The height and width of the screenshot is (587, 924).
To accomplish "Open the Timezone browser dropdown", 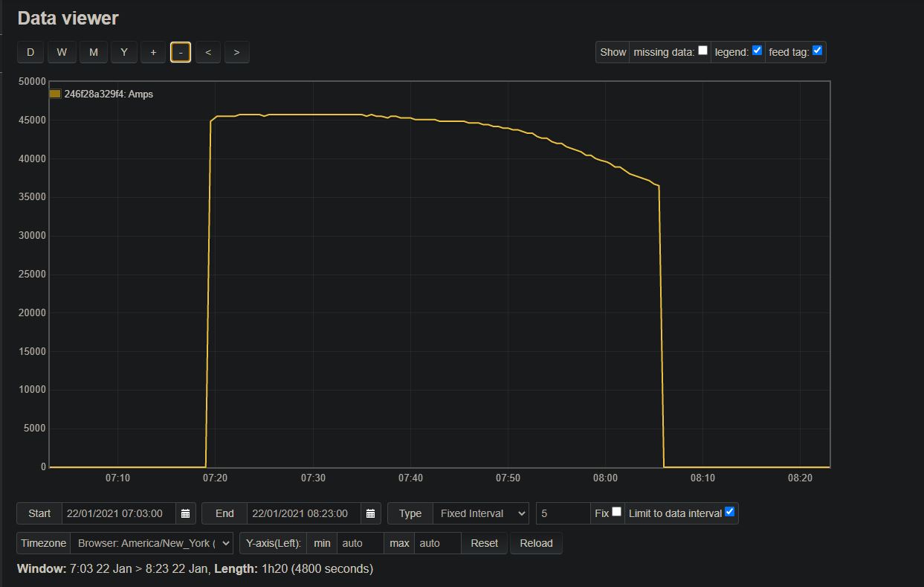I will (152, 543).
